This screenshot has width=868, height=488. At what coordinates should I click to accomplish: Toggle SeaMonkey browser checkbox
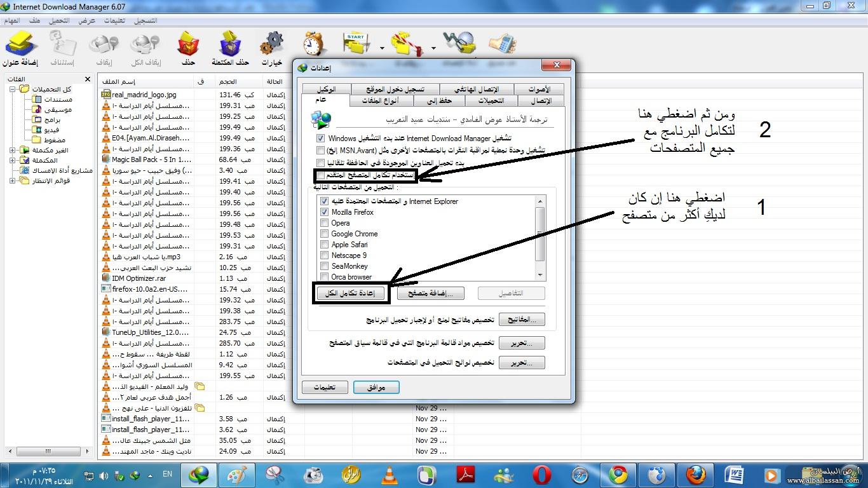[x=325, y=266]
